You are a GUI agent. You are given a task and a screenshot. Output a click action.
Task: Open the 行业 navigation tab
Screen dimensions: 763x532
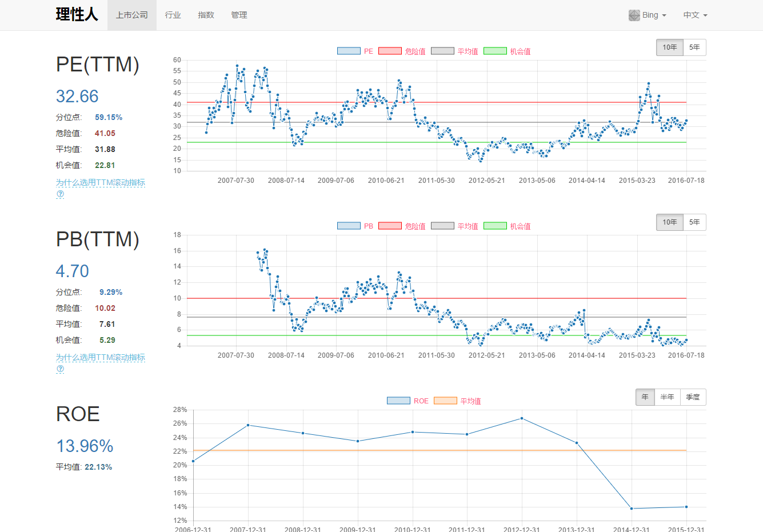[x=173, y=15]
